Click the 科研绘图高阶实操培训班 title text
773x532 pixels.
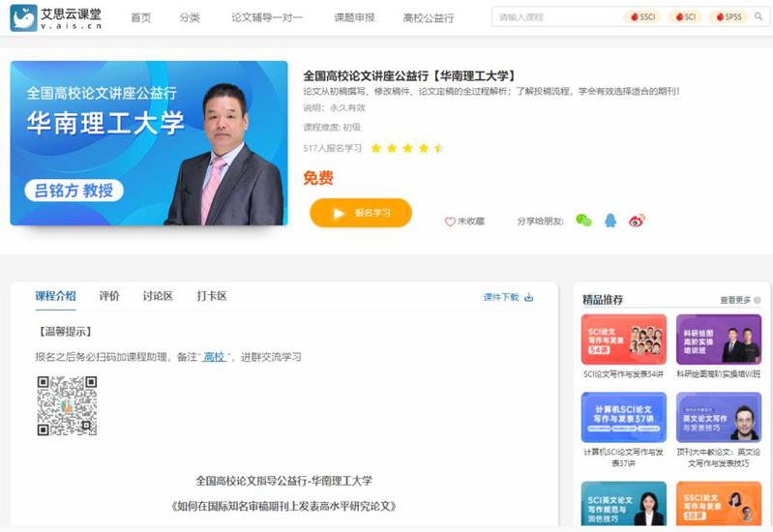pyautogui.click(x=719, y=374)
